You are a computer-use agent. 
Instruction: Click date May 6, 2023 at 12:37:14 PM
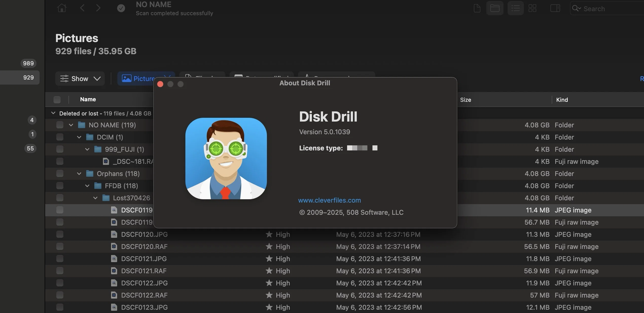(378, 246)
